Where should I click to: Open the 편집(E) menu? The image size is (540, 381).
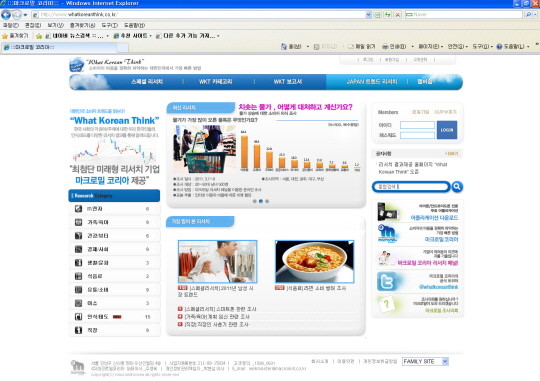[x=33, y=25]
